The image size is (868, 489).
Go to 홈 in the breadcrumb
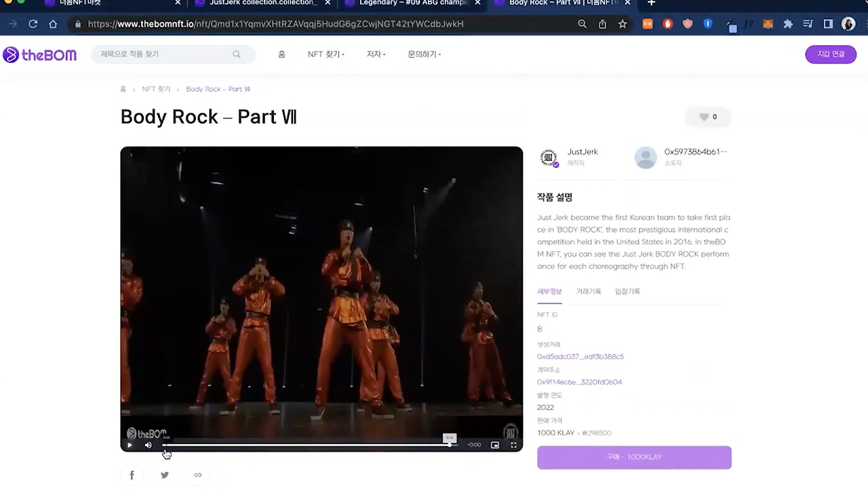[x=123, y=89]
